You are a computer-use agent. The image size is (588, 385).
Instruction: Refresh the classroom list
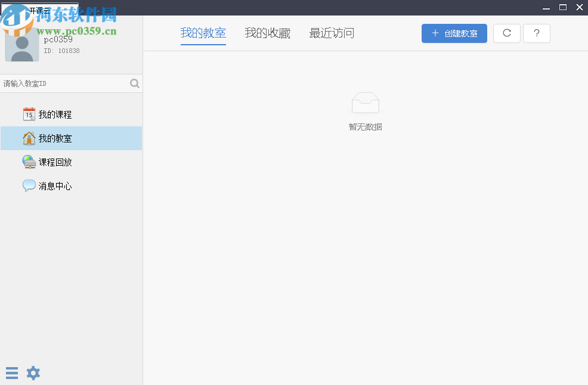pos(506,33)
